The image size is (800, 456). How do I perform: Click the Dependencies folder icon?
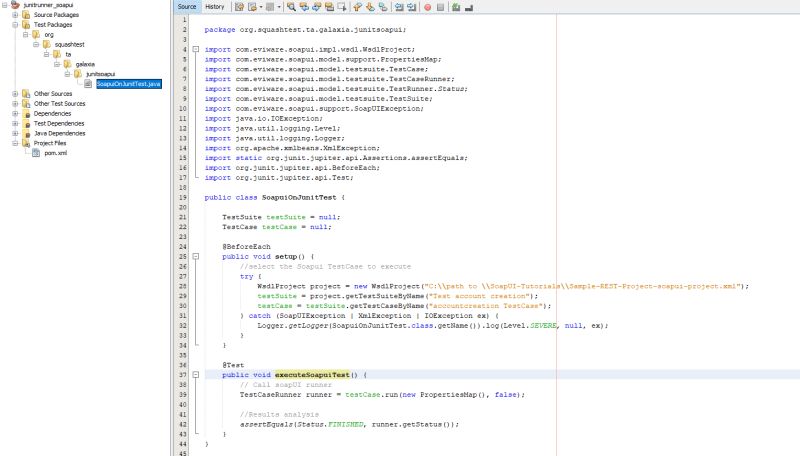tap(27, 114)
